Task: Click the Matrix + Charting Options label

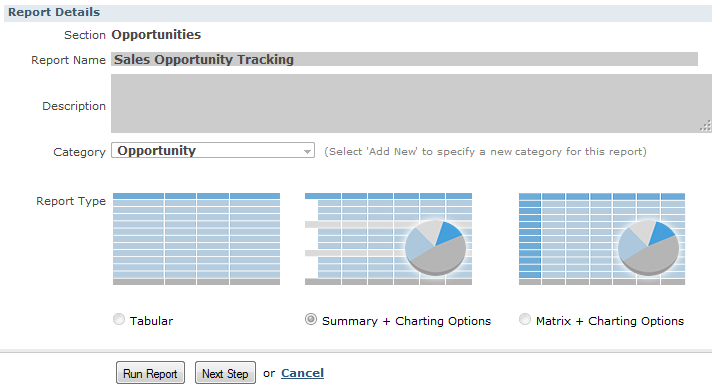Action: pos(610,321)
